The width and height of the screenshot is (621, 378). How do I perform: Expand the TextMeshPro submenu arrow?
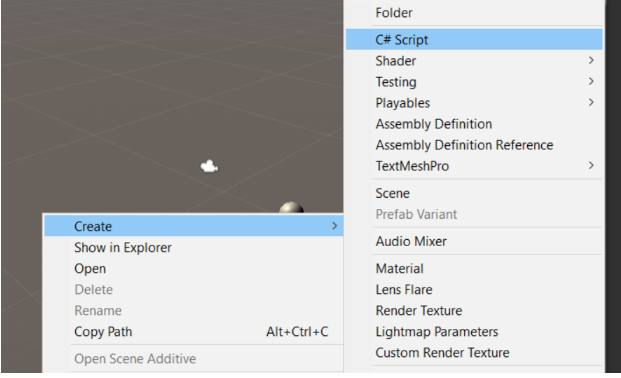[x=591, y=165]
